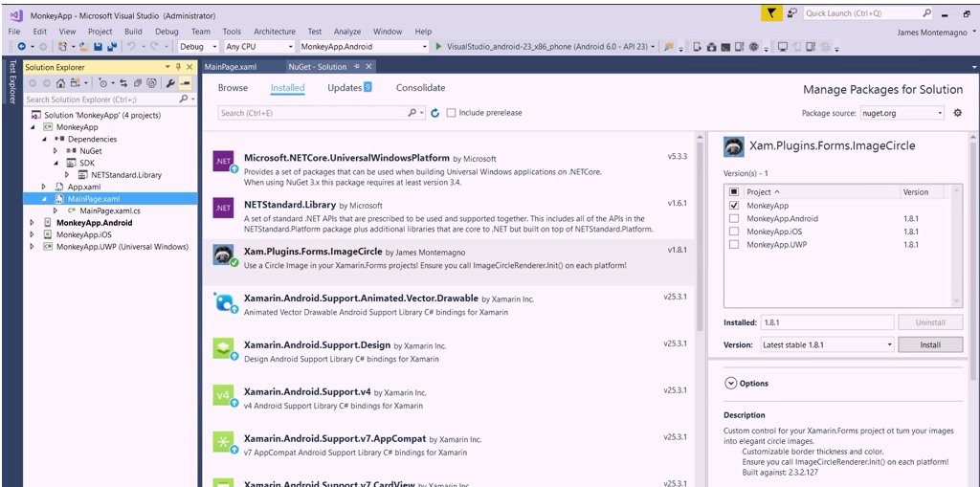Open the Analyze menu
The image size is (980, 487).
(x=346, y=32)
